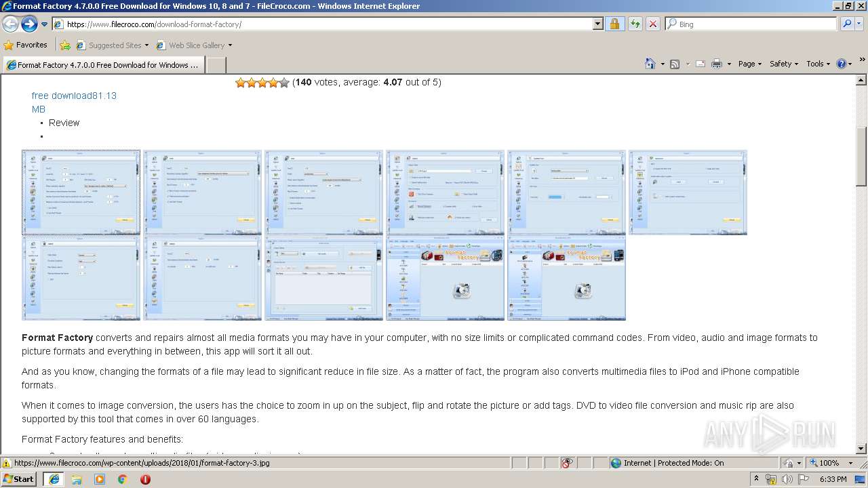The height and width of the screenshot is (488, 868).
Task: Open the first Format Factory screenshot thumbnail
Action: 81,192
